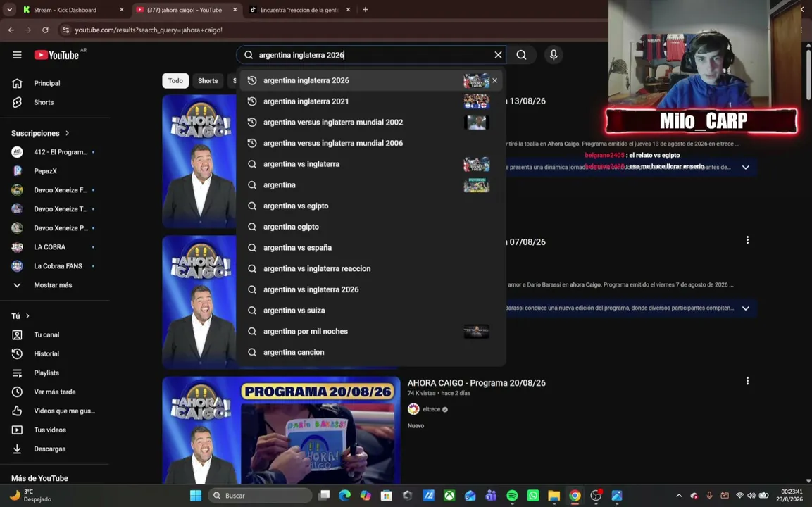Open 'AHORA CAIGO - Programa 20/08/26' title

point(477,383)
